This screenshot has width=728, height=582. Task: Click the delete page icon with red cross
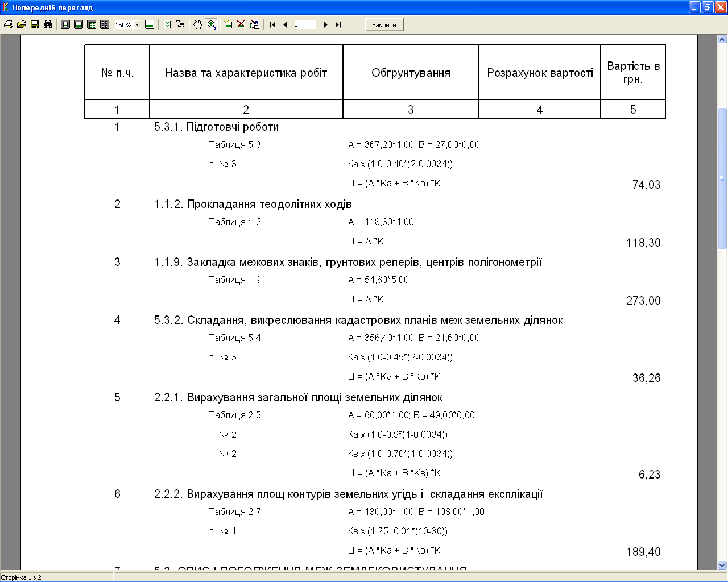coord(241,24)
